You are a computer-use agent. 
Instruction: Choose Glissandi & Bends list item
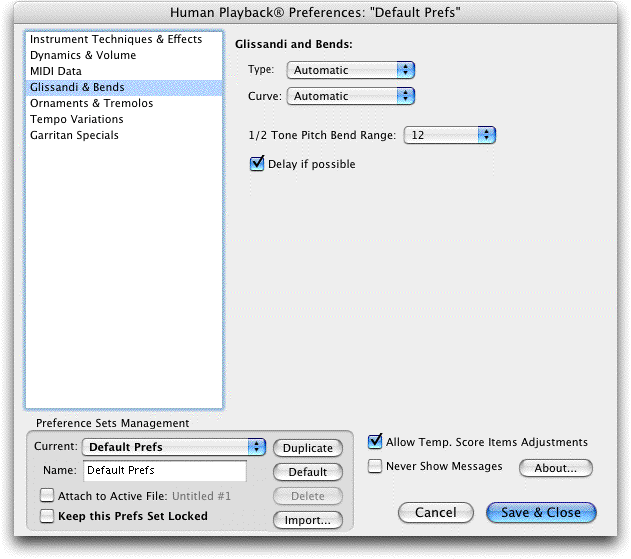click(x=124, y=87)
